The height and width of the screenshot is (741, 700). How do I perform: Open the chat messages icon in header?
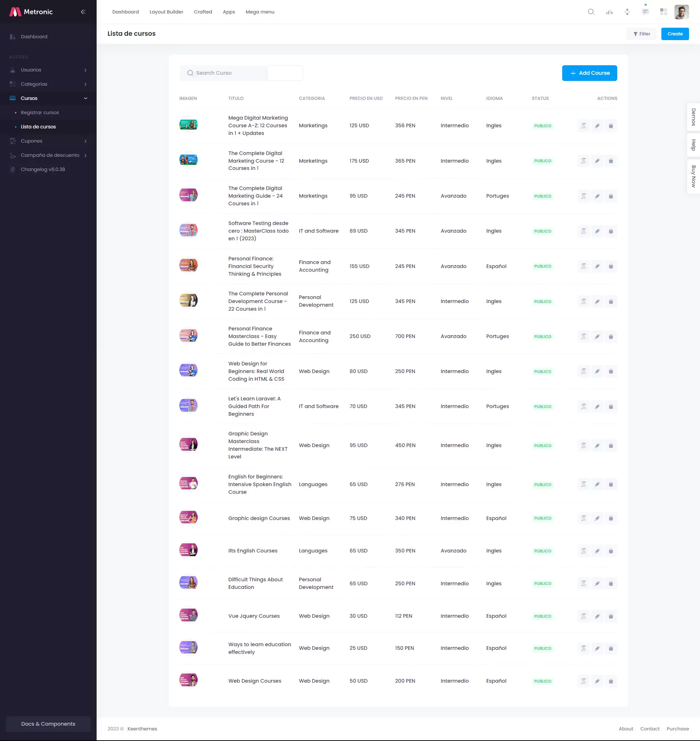click(x=645, y=12)
